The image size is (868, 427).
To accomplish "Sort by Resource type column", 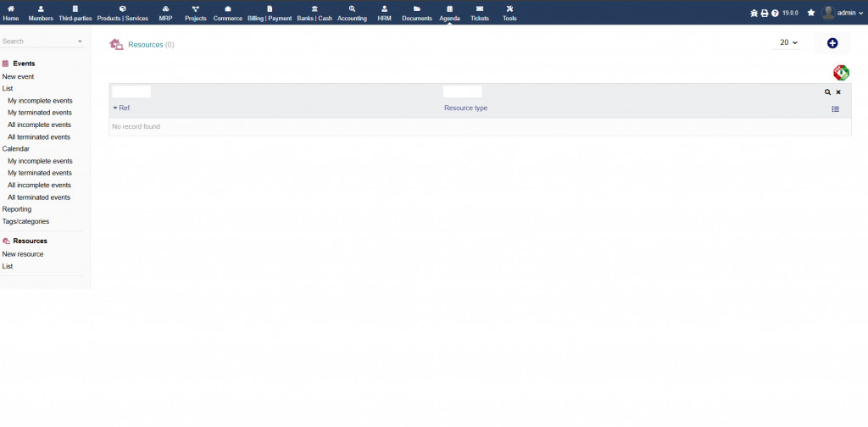I will point(465,108).
